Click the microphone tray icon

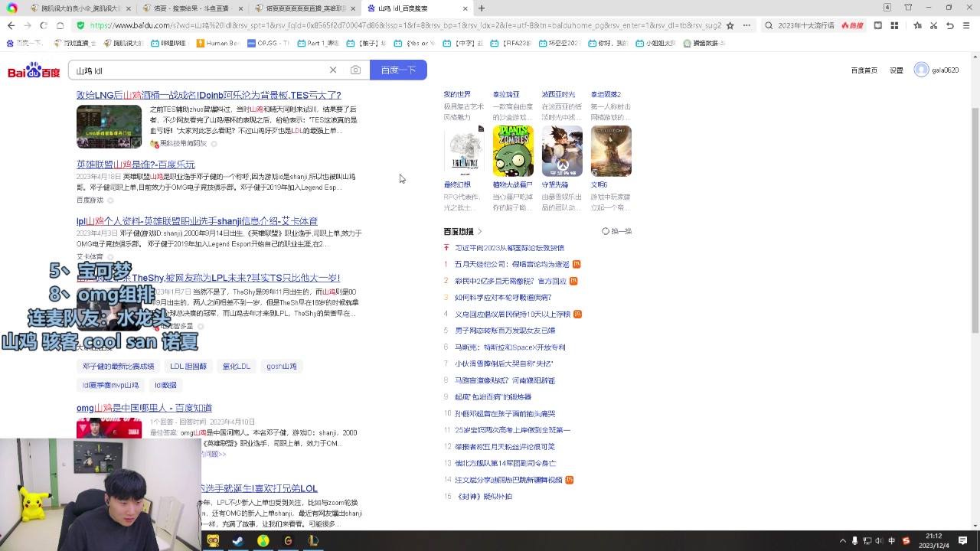(855, 541)
